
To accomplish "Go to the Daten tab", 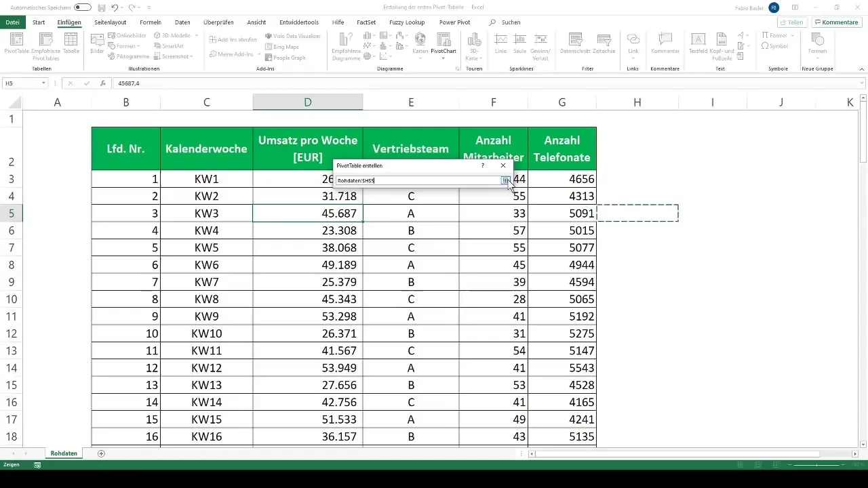I will (x=182, y=22).
